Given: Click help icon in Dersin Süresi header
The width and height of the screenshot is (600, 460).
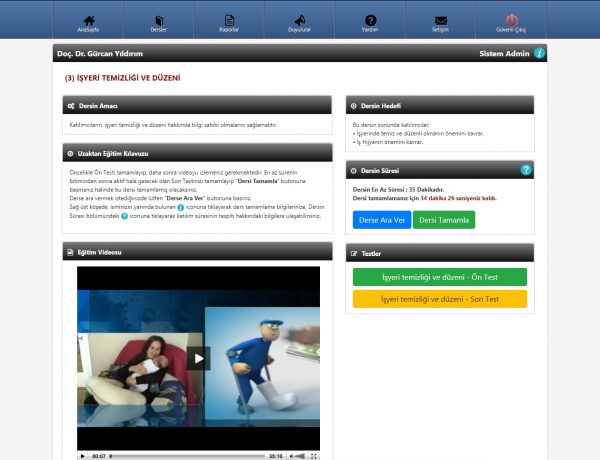Looking at the screenshot, I should (x=526, y=170).
